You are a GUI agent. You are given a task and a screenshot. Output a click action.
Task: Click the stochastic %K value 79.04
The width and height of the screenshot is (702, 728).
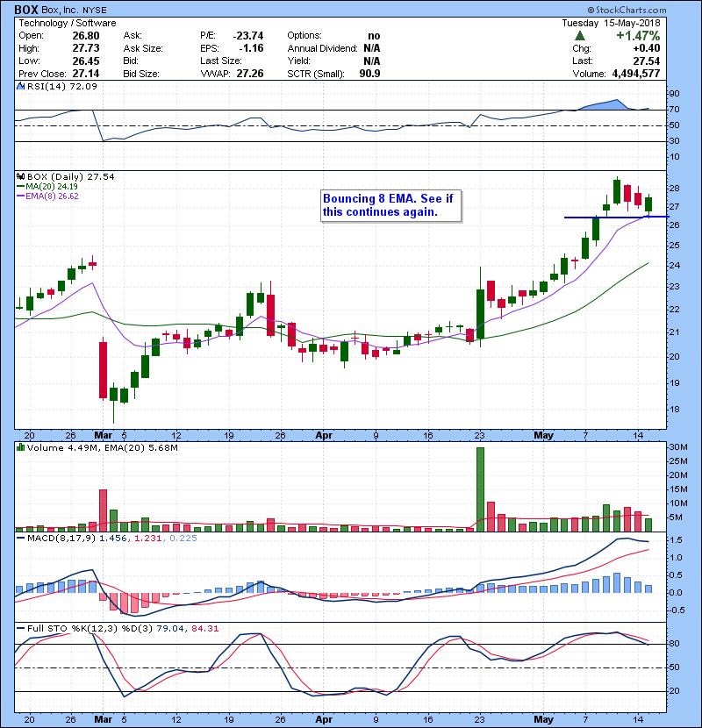point(170,629)
